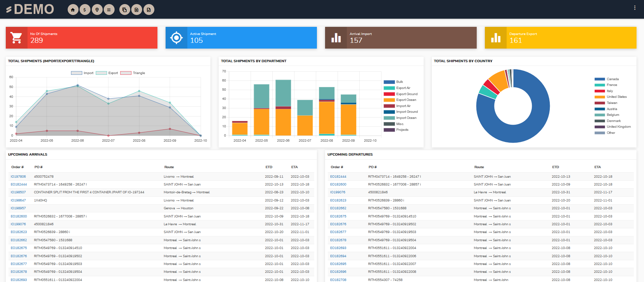The height and width of the screenshot is (282, 644).
Task: Open the three-dot options menu
Action: pyautogui.click(x=634, y=8)
